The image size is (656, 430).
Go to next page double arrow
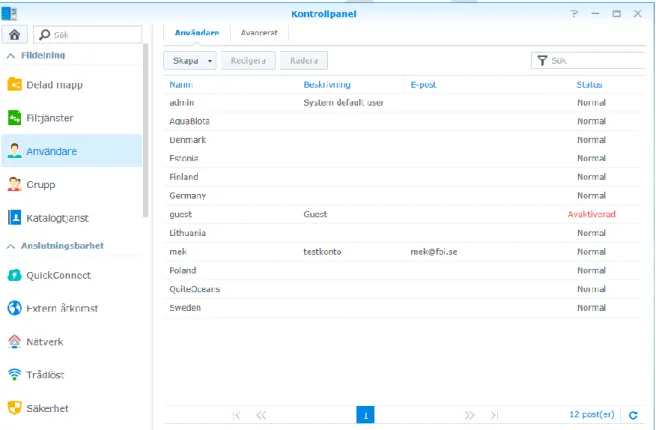[469, 415]
